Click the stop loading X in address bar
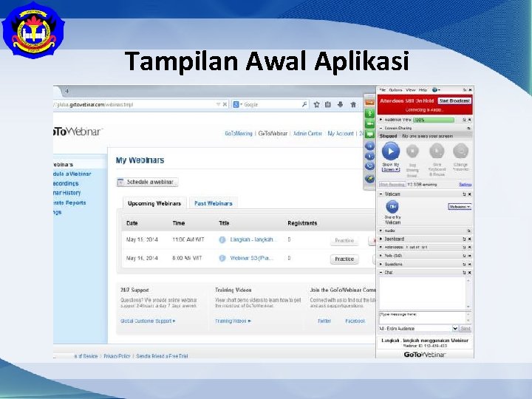This screenshot has width=532, height=399. 225,104
